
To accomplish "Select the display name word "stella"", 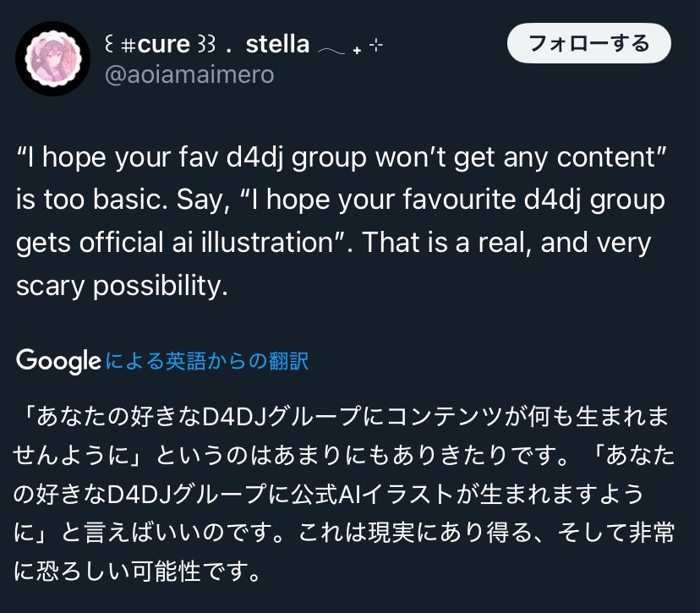I will [x=277, y=44].
